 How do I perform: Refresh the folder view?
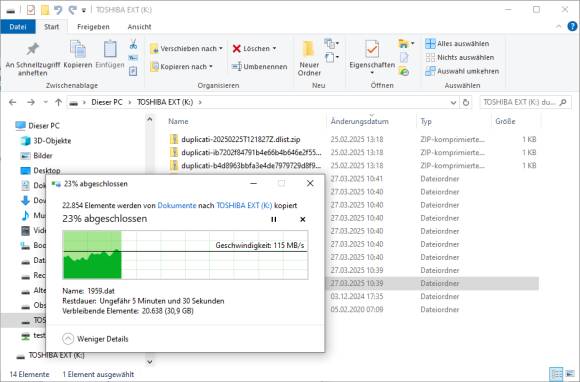point(466,102)
